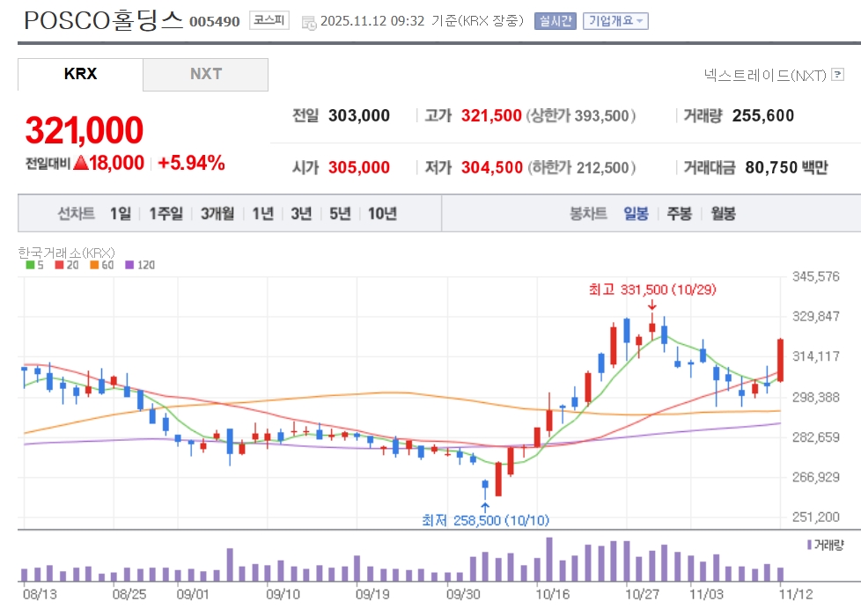Screen dimensions: 861x616
Task: Click the 하한가 212,500 text
Action: (582, 167)
